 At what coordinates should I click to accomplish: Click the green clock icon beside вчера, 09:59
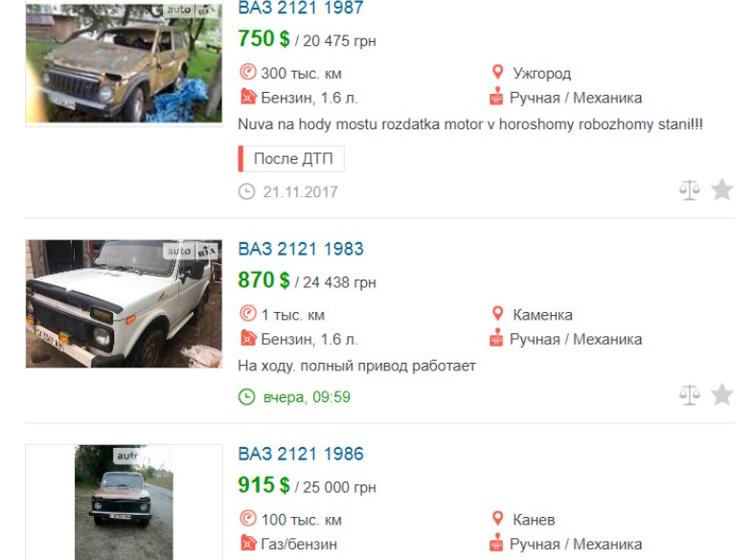(247, 396)
